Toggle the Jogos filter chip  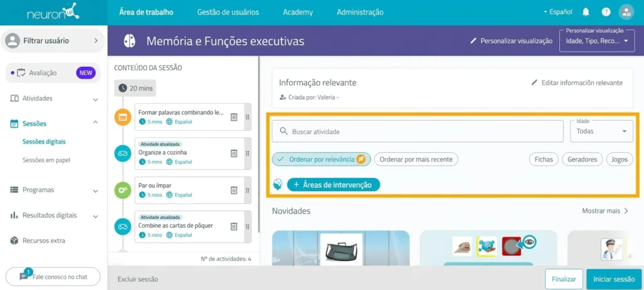click(619, 159)
